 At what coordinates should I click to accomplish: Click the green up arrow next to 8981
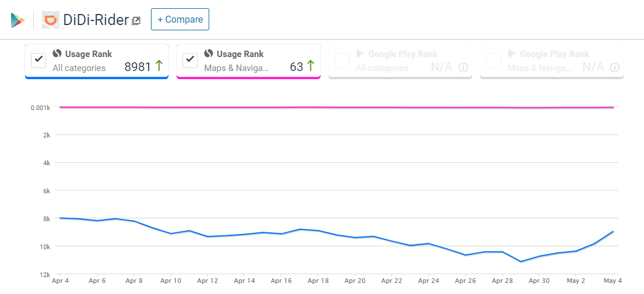[158, 66]
